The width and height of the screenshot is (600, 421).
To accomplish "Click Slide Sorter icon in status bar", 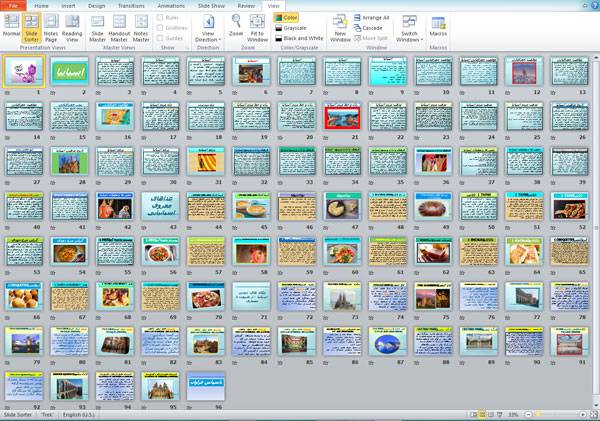I will tap(483, 414).
